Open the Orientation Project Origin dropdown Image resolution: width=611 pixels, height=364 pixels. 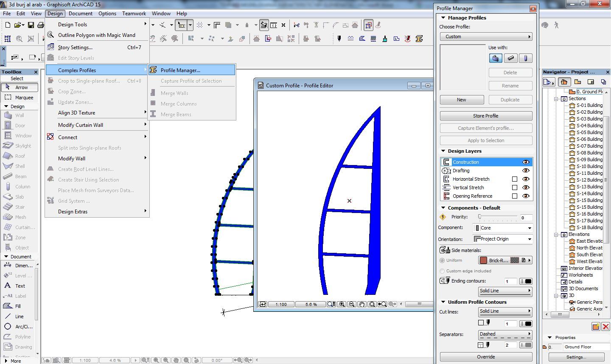click(x=503, y=239)
